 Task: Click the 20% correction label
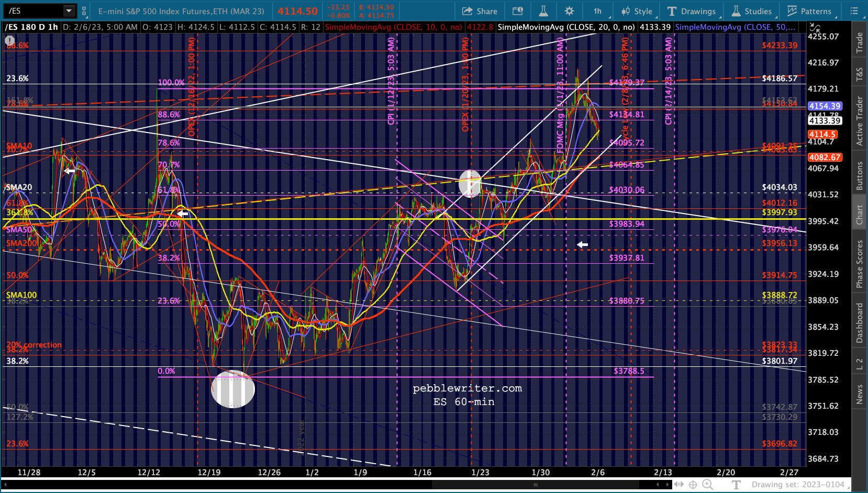(x=34, y=345)
